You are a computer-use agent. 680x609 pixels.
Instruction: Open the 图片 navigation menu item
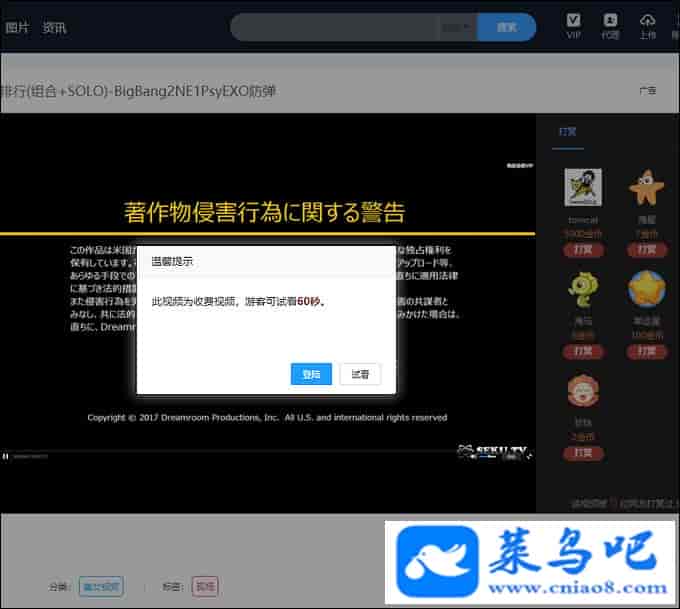point(17,27)
